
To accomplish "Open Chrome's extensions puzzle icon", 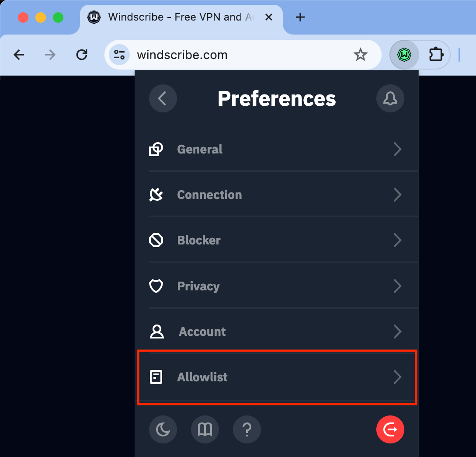I will coord(436,55).
